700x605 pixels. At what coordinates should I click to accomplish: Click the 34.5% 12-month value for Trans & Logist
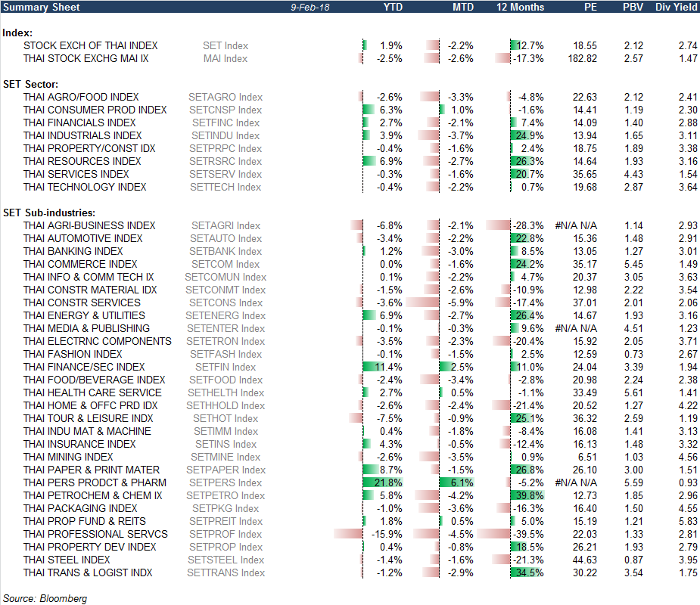[x=530, y=573]
